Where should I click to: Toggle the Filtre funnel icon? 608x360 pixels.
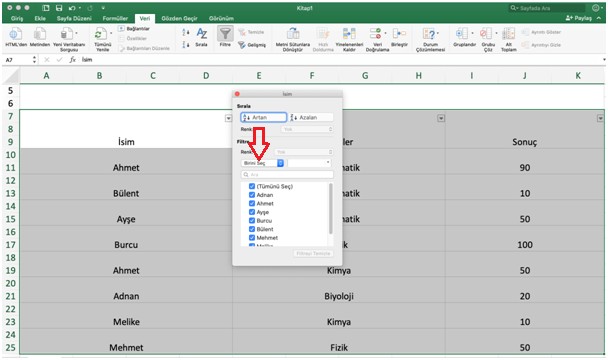point(225,34)
